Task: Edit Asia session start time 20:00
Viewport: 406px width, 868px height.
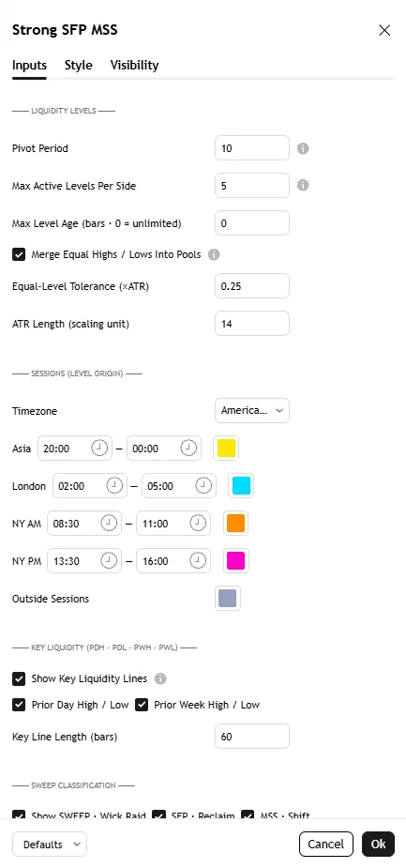Action: point(75,449)
